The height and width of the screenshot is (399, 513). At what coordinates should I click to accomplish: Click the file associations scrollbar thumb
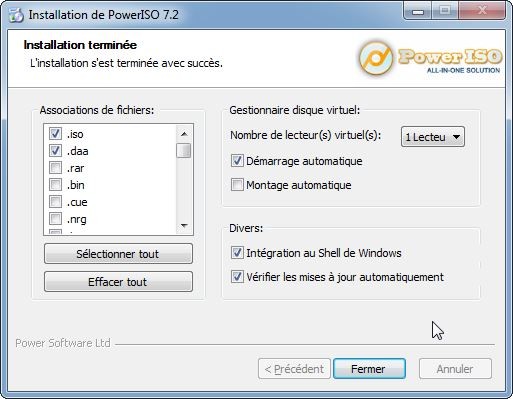pyautogui.click(x=184, y=150)
